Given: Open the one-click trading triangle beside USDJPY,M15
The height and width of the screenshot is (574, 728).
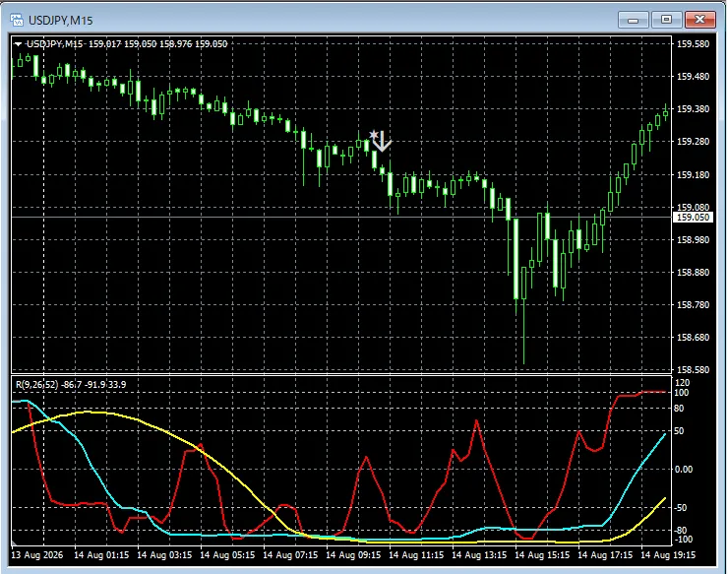Looking at the screenshot, I should [x=18, y=44].
